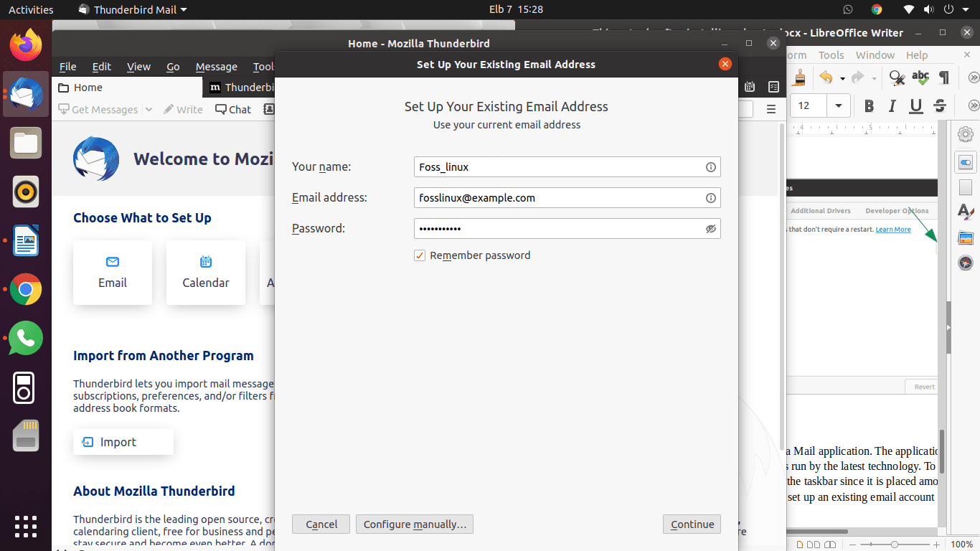
Task: Open the Window menu in LibreOffice Writer
Action: click(x=875, y=55)
